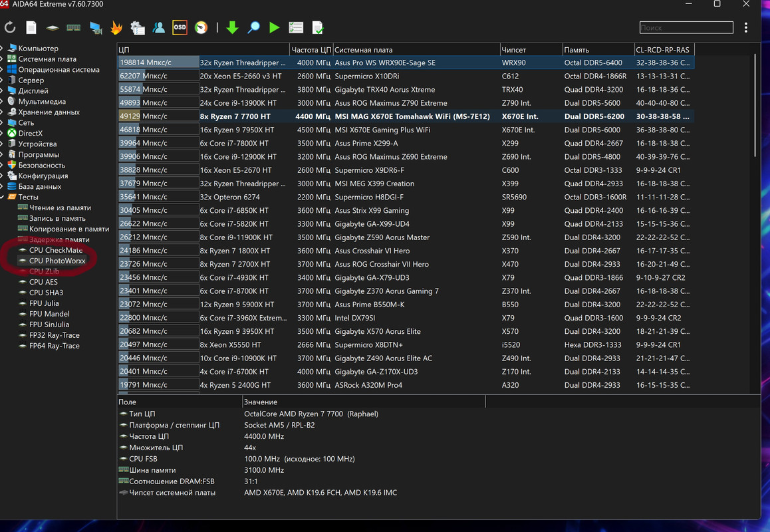Select База данных in the tree
This screenshot has width=770, height=532.
point(40,187)
